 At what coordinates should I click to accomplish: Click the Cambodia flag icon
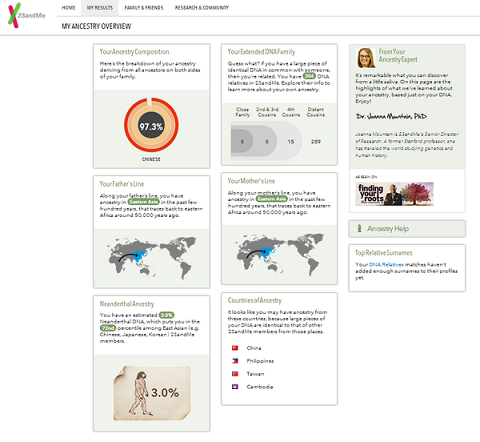pos(235,387)
